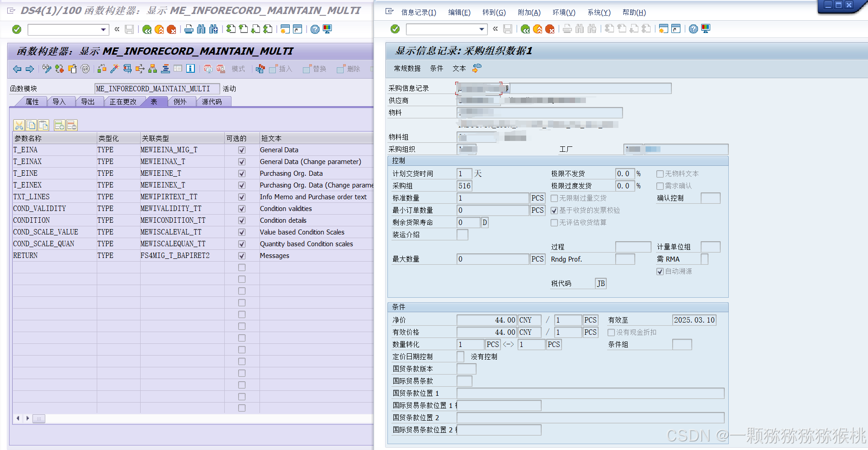Click Cancel red icon in Function Builder toolbar
Screen dimensions: 868x450
171,29
